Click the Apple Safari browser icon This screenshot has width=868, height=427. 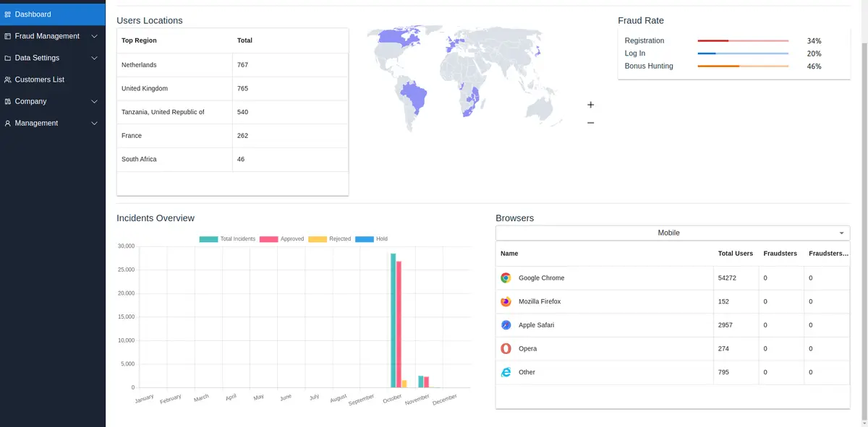pyautogui.click(x=506, y=324)
